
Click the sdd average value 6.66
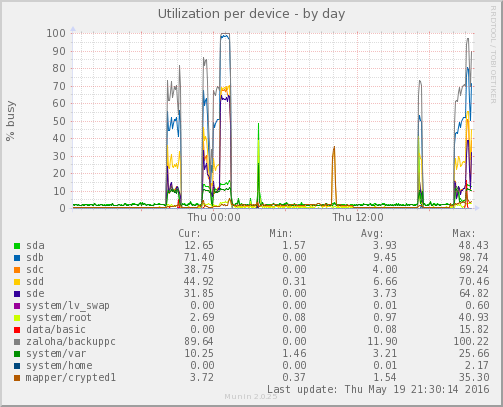click(385, 282)
